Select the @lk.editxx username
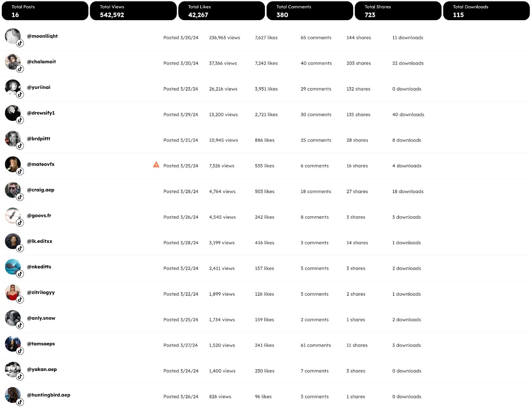532x408 pixels. tap(40, 241)
